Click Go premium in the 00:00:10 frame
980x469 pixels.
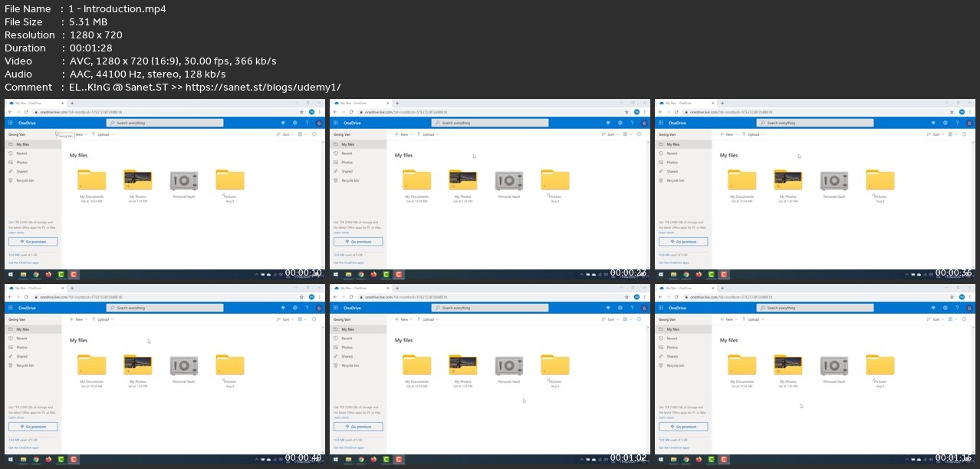coord(33,242)
